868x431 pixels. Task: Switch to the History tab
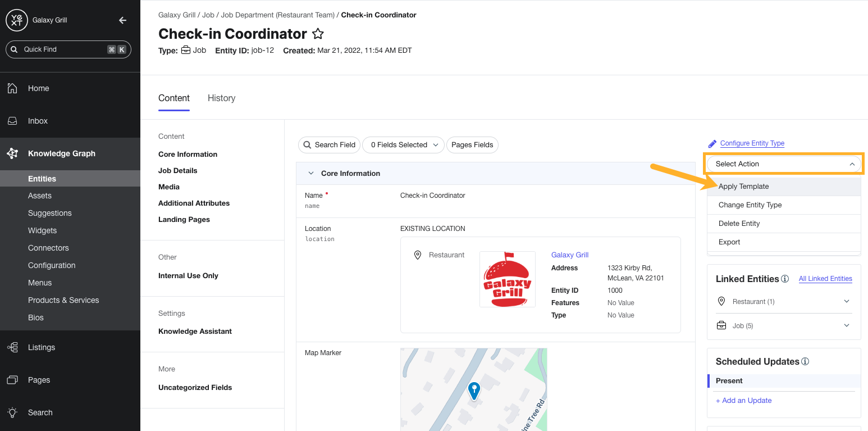(x=221, y=98)
